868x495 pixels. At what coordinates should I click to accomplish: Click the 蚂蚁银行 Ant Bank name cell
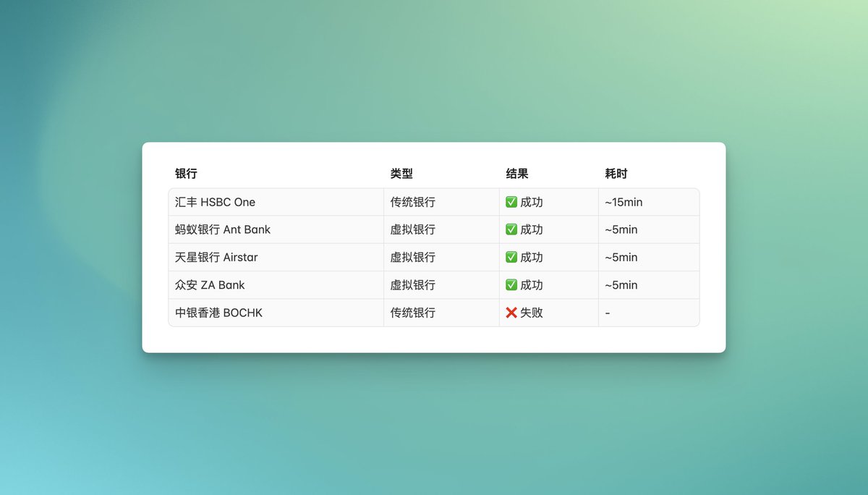(223, 230)
